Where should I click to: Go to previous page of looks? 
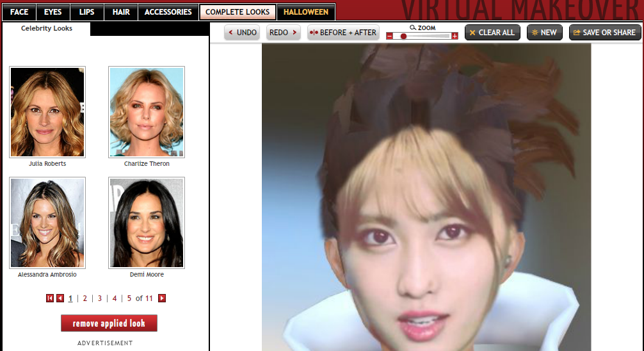click(60, 298)
